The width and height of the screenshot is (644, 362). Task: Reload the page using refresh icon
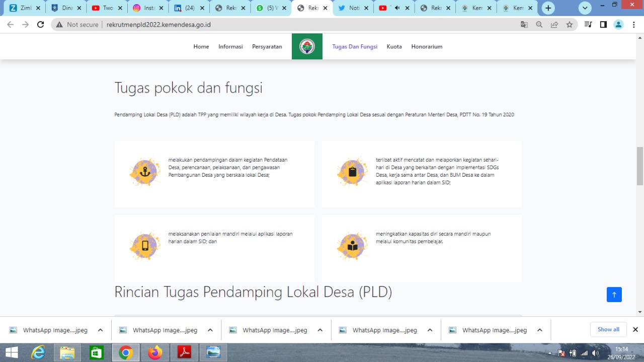click(x=41, y=25)
